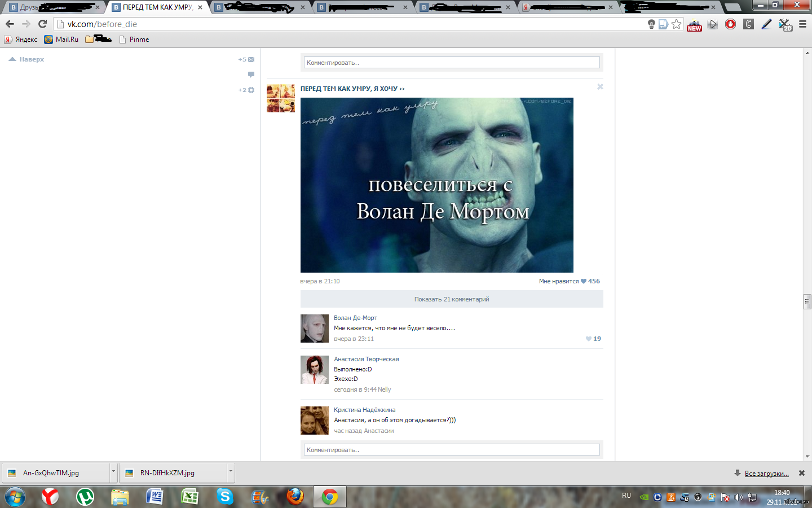Open the speech bubble notifications icon
Image resolution: width=812 pixels, height=508 pixels.
pos(251,75)
